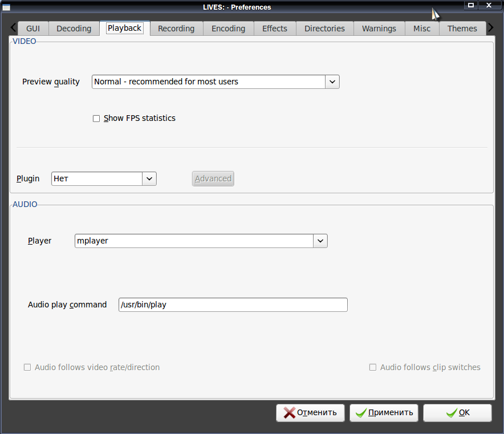This screenshot has width=504, height=434.
Task: Go to the Recording tab
Action: coord(176,29)
